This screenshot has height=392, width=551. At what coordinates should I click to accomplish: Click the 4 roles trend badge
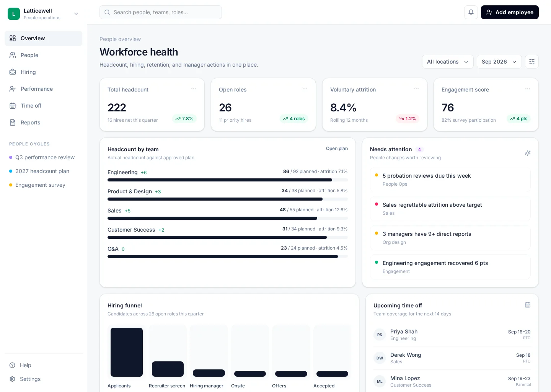(x=294, y=119)
